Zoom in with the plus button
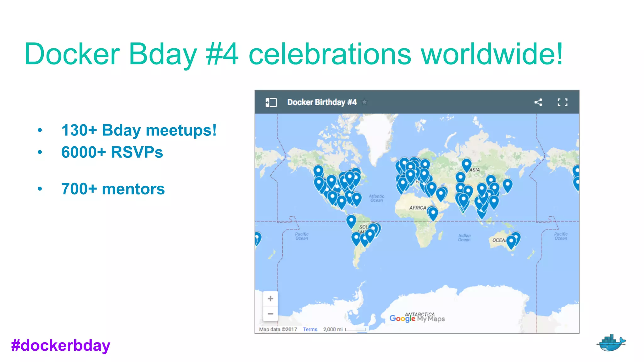 pos(270,299)
